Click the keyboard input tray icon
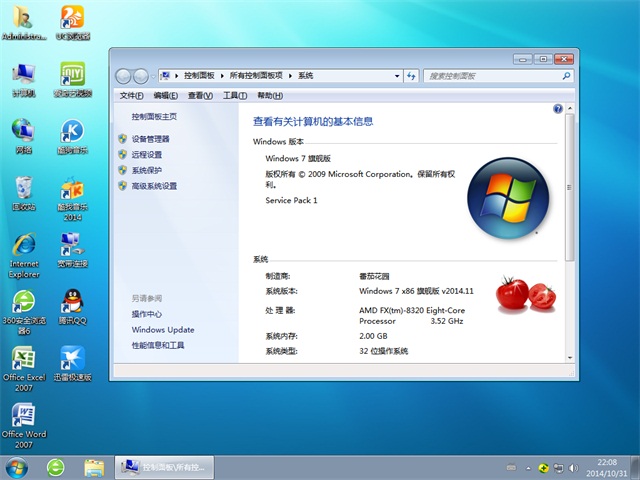Viewport: 640px width, 480px height. point(511,467)
